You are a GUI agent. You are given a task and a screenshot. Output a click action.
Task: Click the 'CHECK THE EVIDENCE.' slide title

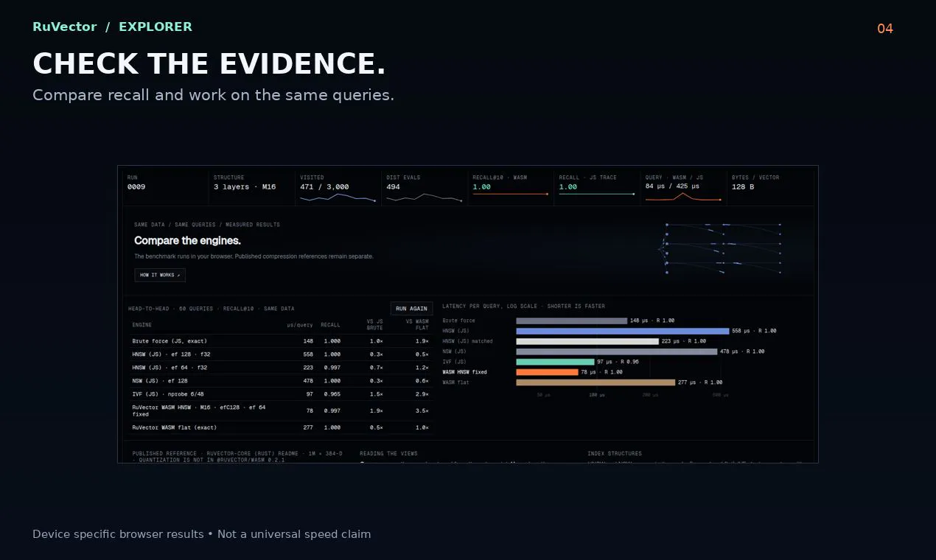coord(209,64)
